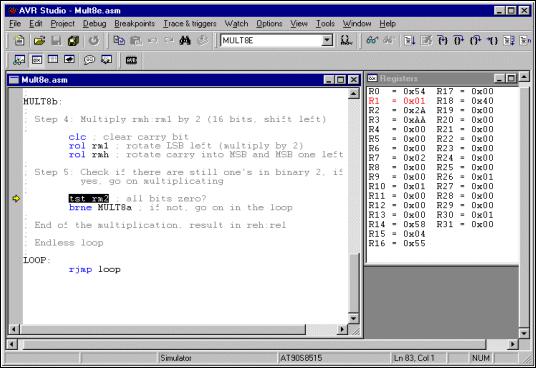
Task: Toggle the sixth view icon in second toolbar
Action: coord(106,60)
